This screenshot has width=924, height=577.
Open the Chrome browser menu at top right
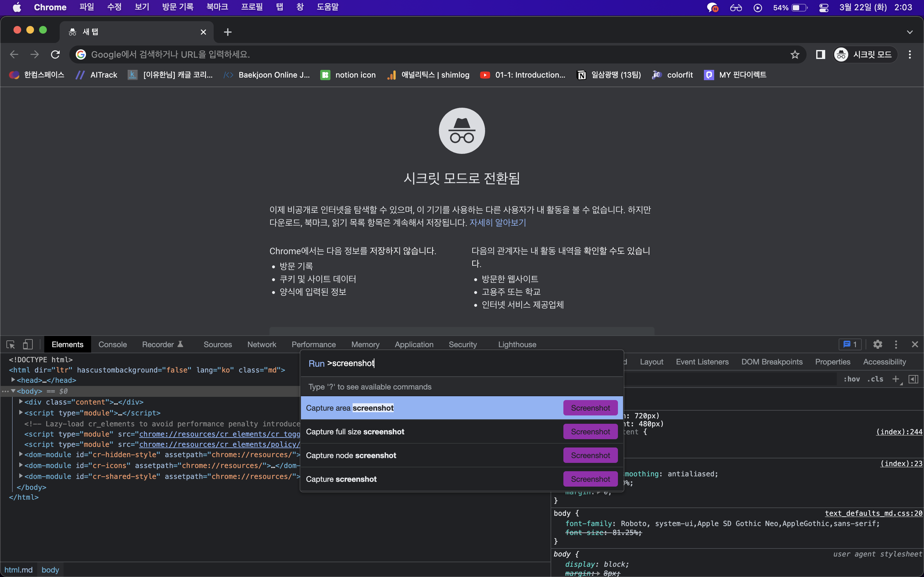910,54
